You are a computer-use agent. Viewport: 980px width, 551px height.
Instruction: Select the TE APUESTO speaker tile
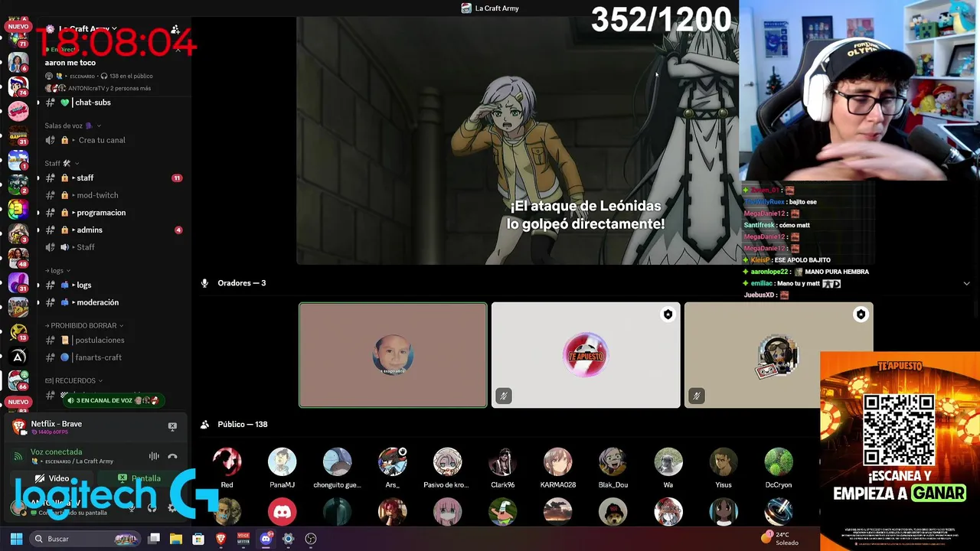(x=586, y=355)
